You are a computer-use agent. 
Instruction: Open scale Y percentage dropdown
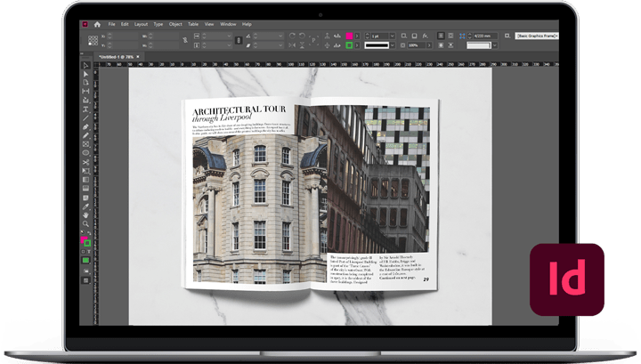[228, 45]
